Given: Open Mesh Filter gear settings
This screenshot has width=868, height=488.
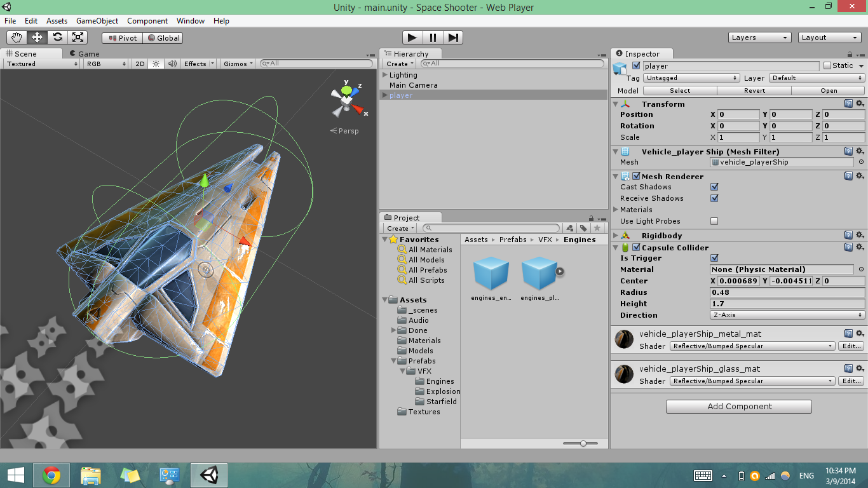Looking at the screenshot, I should tap(860, 151).
